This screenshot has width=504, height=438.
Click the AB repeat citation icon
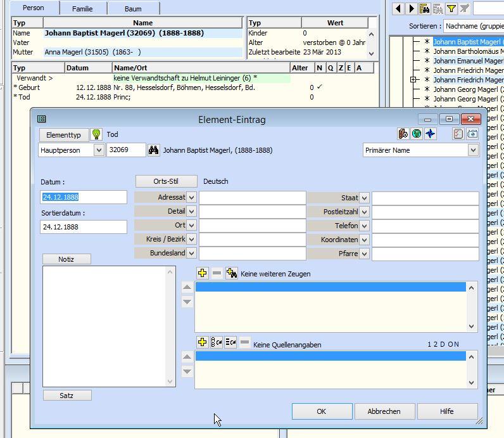217,342
